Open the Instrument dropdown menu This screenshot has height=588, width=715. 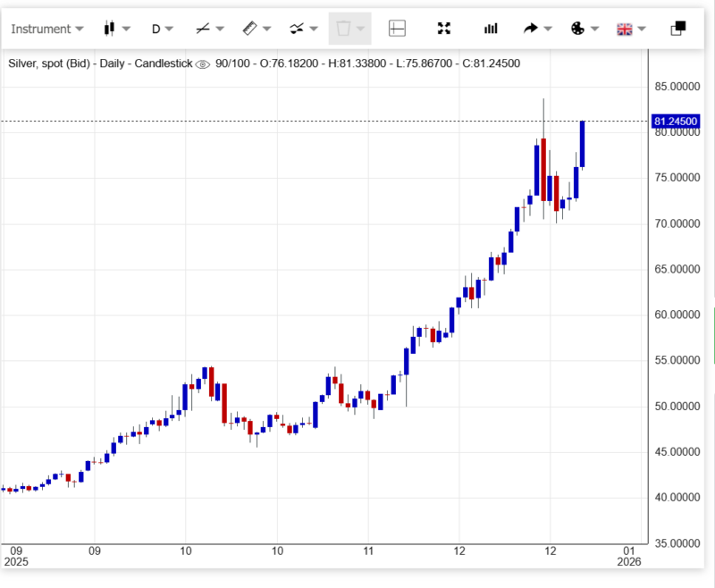pyautogui.click(x=46, y=29)
